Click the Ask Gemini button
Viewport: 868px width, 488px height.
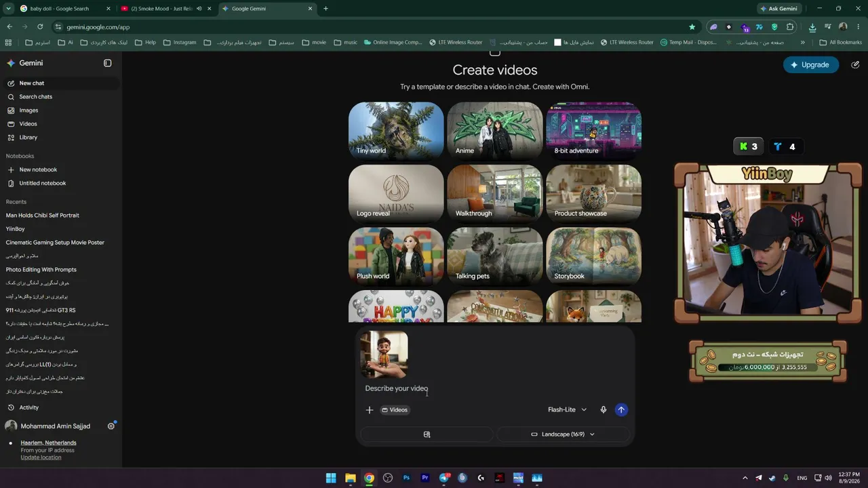tap(778, 9)
